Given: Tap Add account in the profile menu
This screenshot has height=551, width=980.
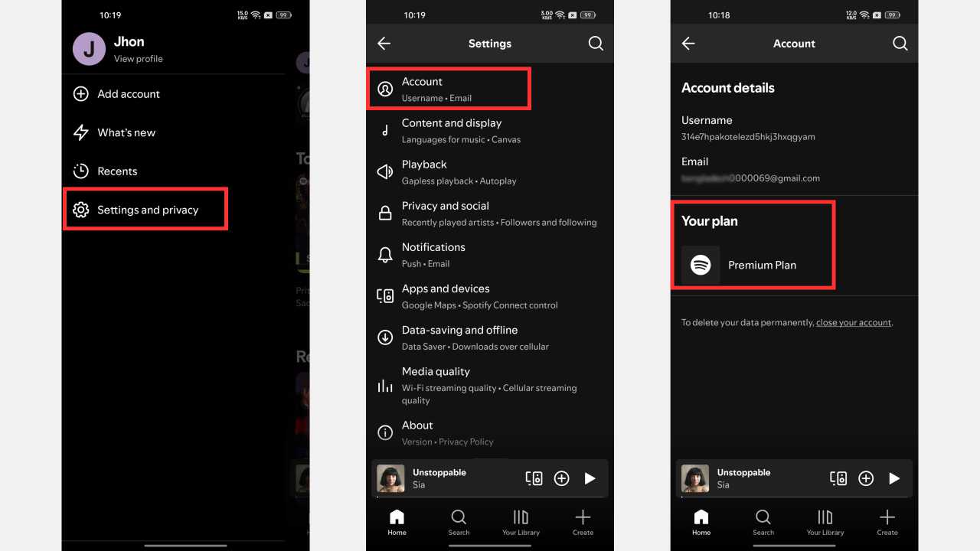Looking at the screenshot, I should tap(128, 94).
